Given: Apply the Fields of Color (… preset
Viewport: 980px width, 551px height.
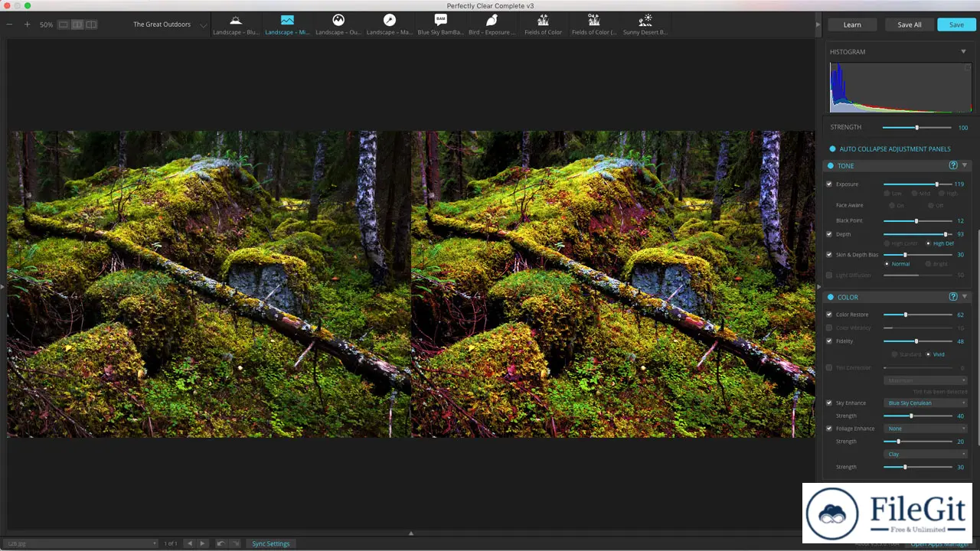Looking at the screenshot, I should (x=594, y=24).
